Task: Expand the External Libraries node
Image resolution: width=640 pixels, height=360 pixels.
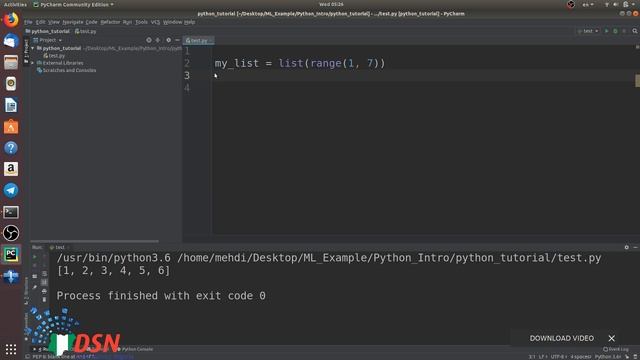Action: (33, 63)
